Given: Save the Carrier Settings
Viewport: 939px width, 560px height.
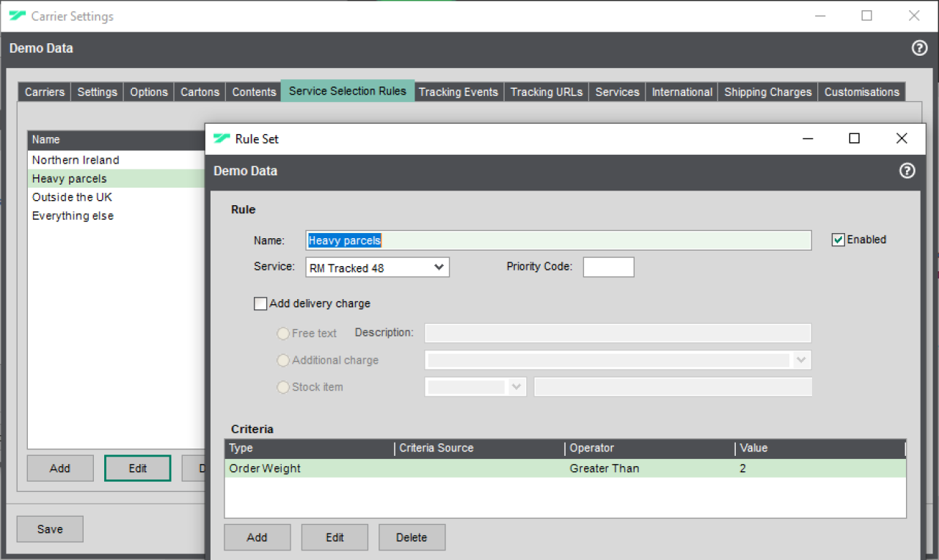Looking at the screenshot, I should click(x=50, y=529).
